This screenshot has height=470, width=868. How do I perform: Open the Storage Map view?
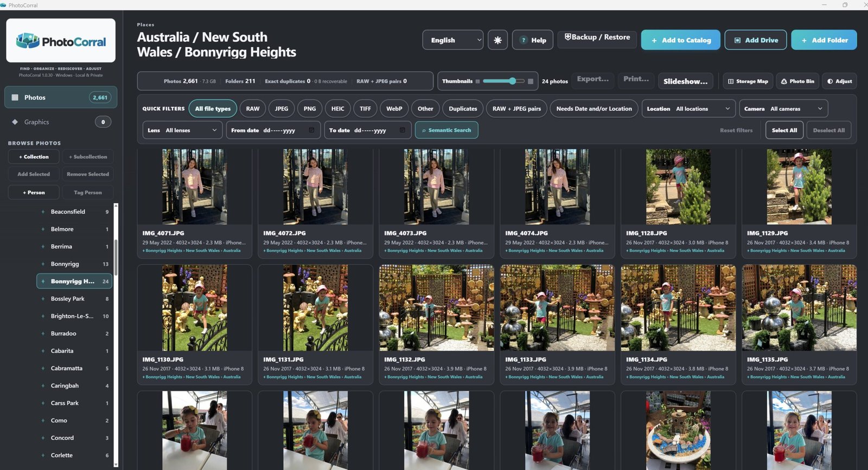coord(748,81)
